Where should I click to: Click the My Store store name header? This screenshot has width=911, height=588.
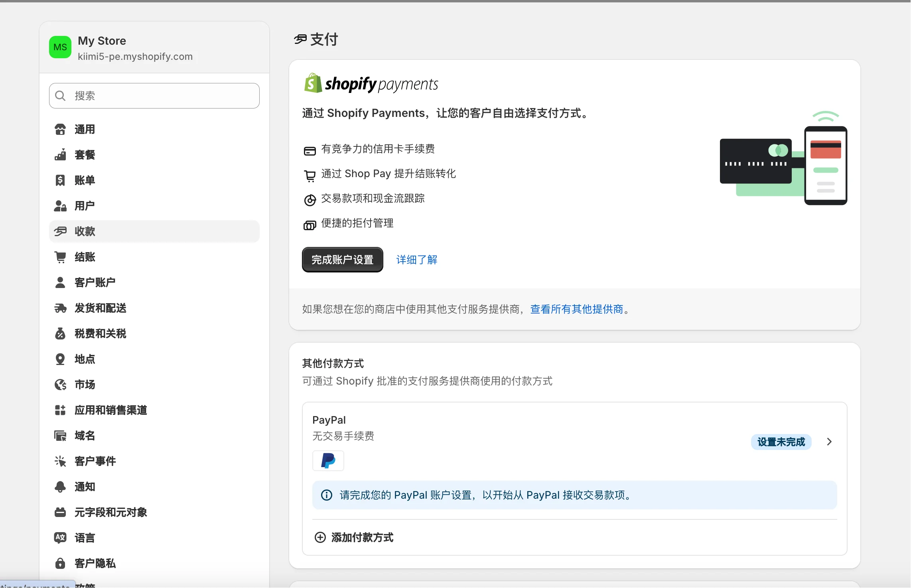tap(102, 41)
